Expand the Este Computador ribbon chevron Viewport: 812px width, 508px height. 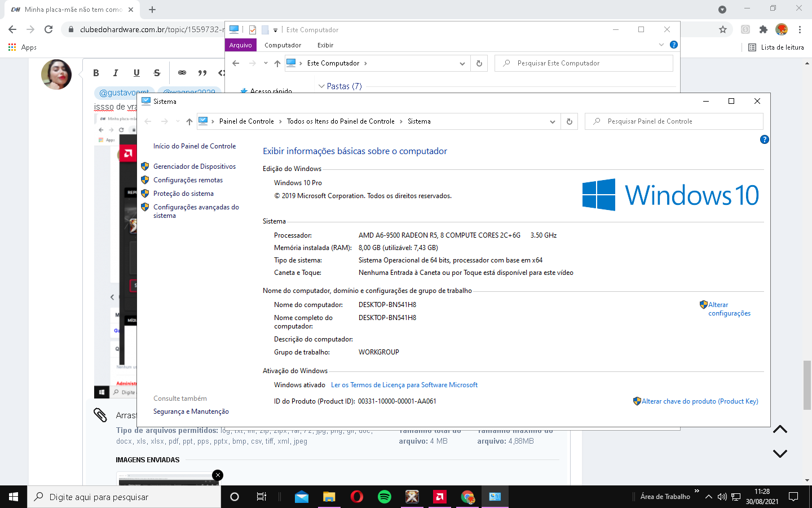(661, 45)
